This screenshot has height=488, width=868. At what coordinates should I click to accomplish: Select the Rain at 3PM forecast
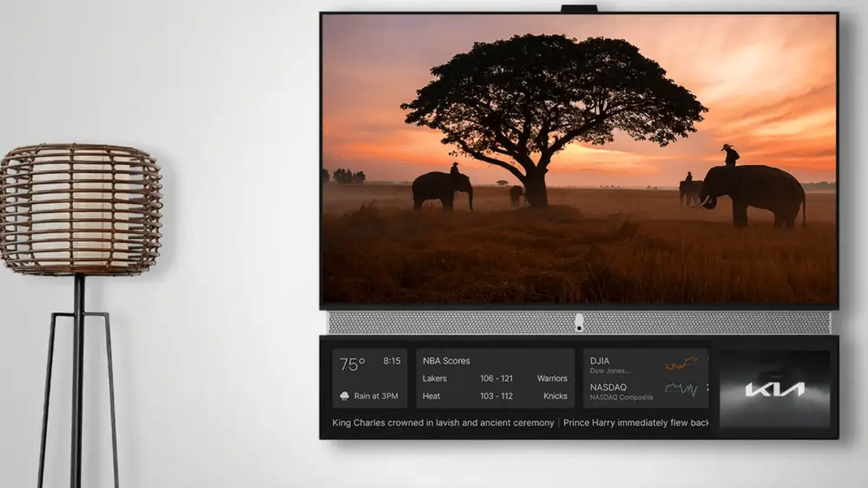pyautogui.click(x=376, y=396)
